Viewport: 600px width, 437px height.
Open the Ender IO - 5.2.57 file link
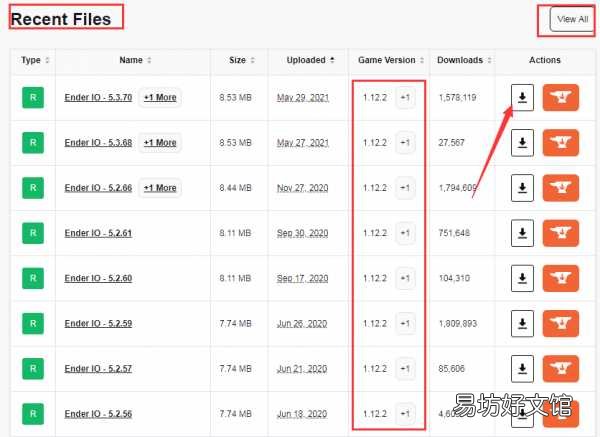tap(98, 369)
